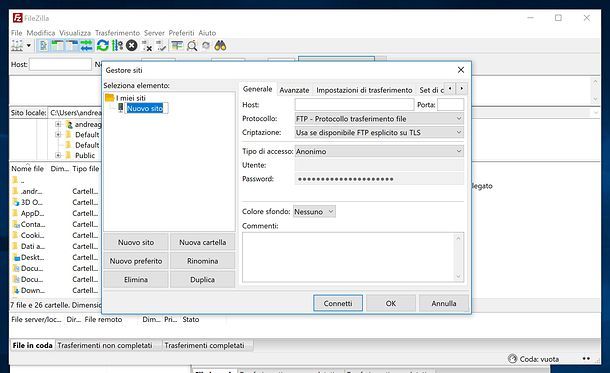Click the OK button
This screenshot has width=610, height=373.
(391, 303)
